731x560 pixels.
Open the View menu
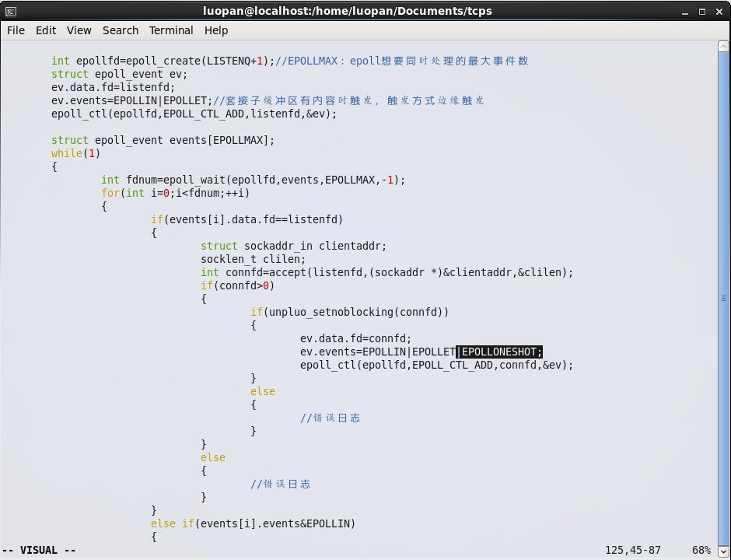tap(79, 30)
